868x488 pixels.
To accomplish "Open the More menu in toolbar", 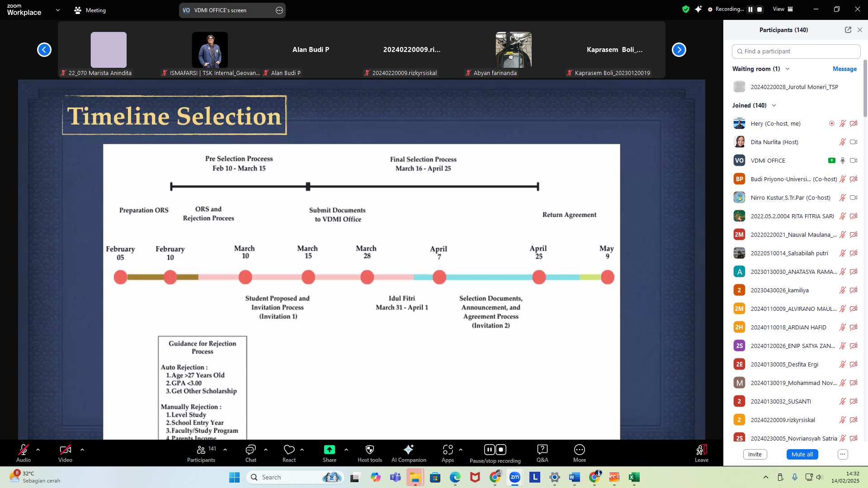I will [579, 450].
